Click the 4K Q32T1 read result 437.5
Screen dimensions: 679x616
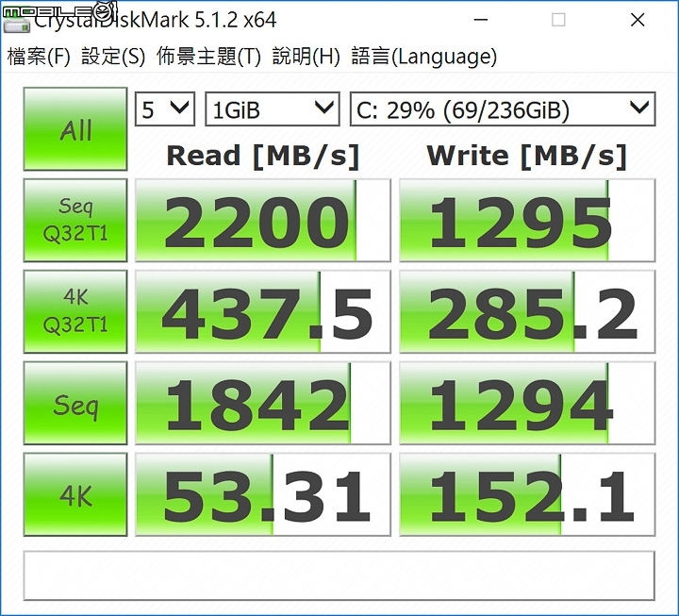[263, 311]
